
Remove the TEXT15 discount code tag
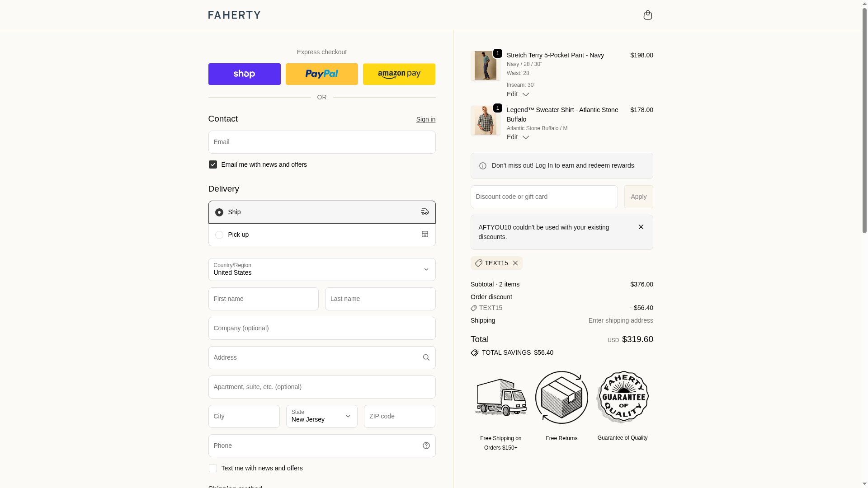click(x=515, y=263)
